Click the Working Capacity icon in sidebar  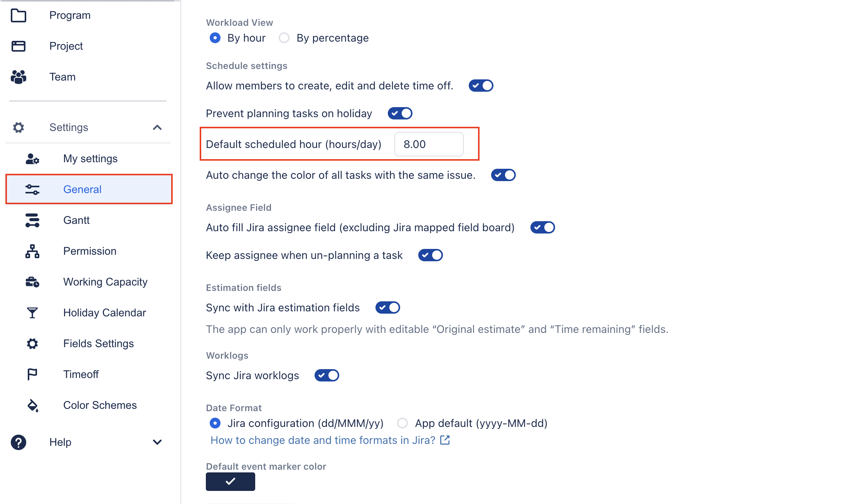point(32,282)
